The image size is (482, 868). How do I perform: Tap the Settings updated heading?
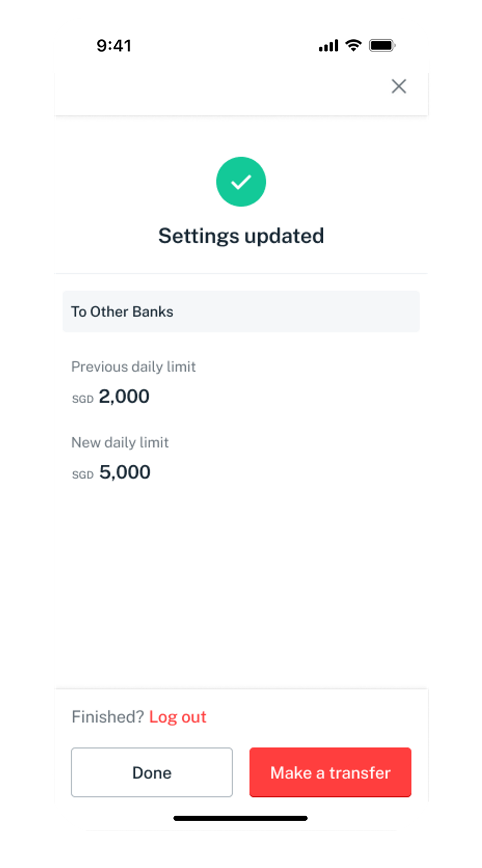(241, 236)
